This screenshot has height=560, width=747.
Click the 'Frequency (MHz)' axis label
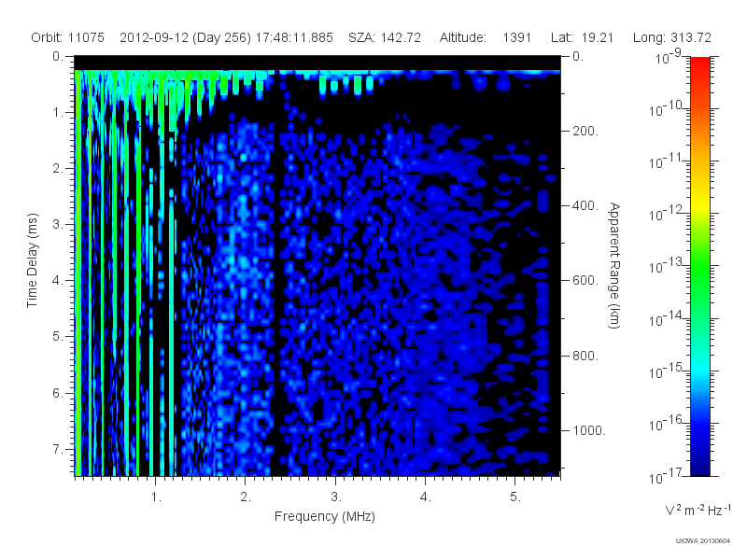pyautogui.click(x=324, y=517)
